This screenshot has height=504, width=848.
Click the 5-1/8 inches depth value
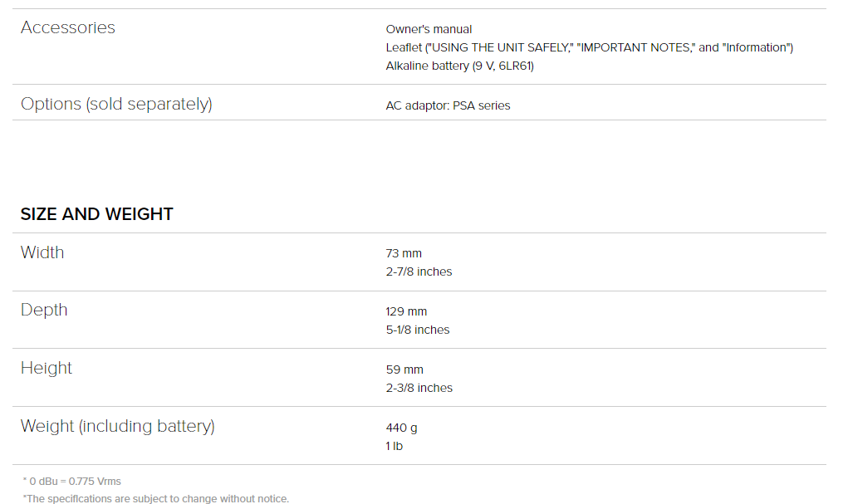pos(418,330)
